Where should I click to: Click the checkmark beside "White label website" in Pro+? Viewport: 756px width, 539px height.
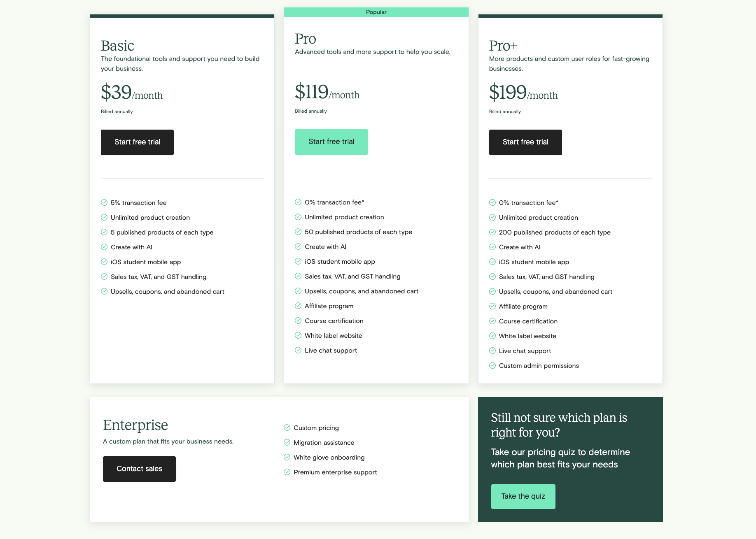pyautogui.click(x=492, y=335)
